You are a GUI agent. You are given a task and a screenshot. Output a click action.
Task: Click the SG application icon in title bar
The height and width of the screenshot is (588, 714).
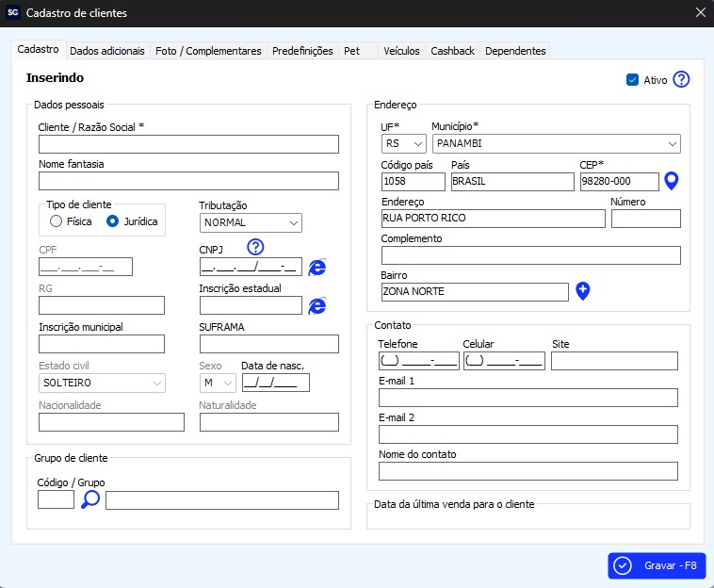pos(13,13)
